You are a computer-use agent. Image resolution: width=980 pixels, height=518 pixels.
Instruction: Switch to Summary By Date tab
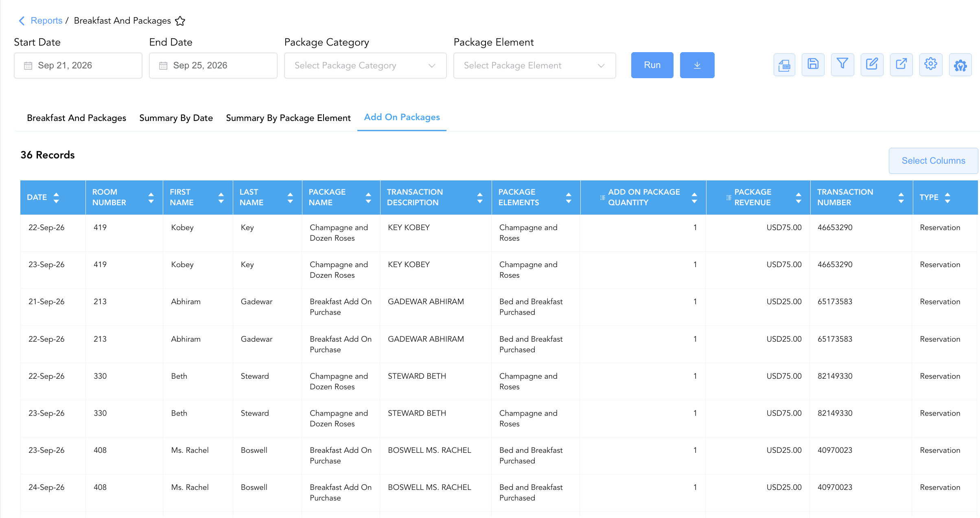176,118
